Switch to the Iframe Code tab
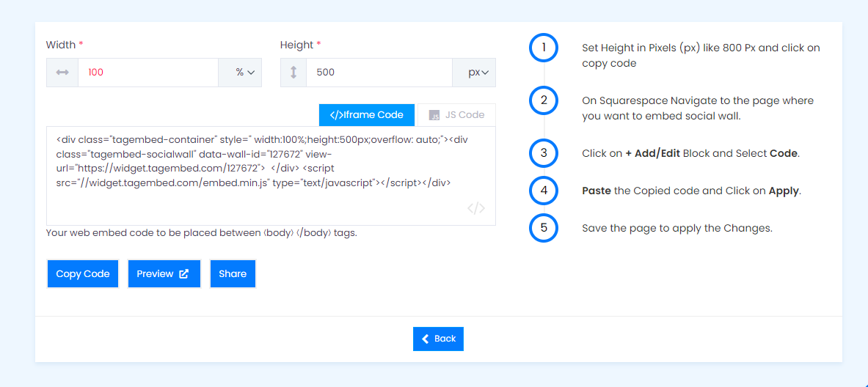Screen dimensions: 868x387 (367, 115)
